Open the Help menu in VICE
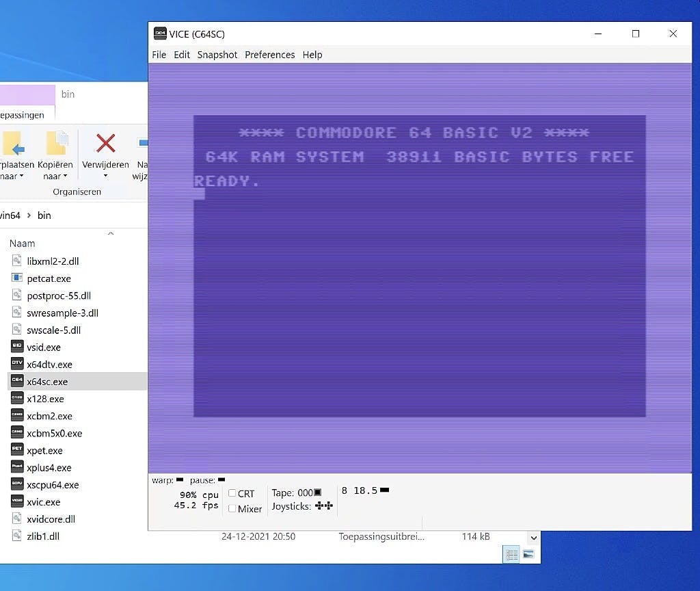This screenshot has width=700, height=591. (312, 55)
